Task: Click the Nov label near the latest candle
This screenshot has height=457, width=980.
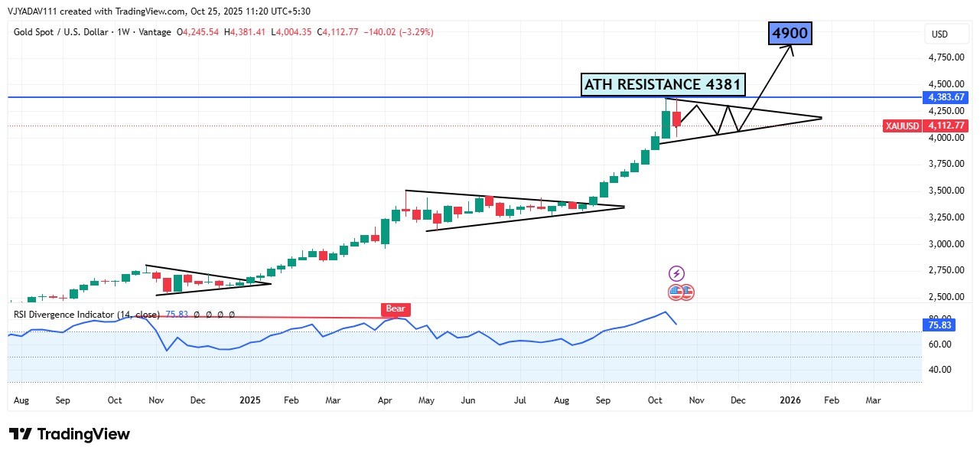Action: tap(696, 400)
